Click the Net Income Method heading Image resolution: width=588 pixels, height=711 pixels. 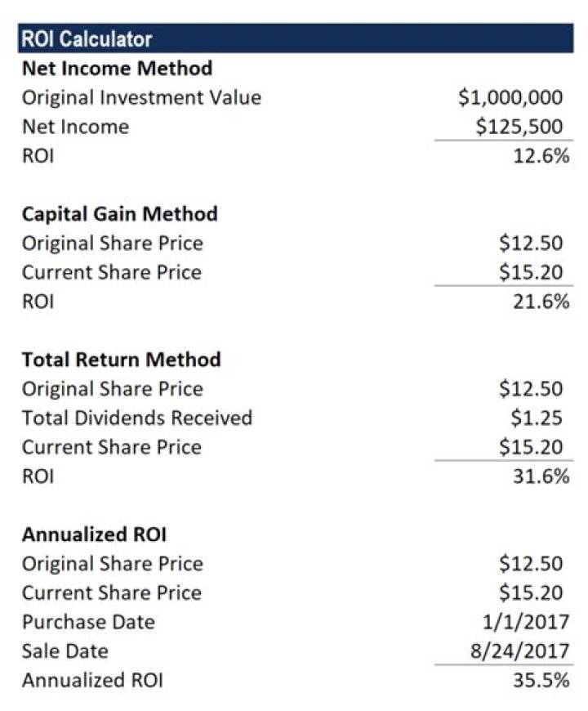pos(118,69)
